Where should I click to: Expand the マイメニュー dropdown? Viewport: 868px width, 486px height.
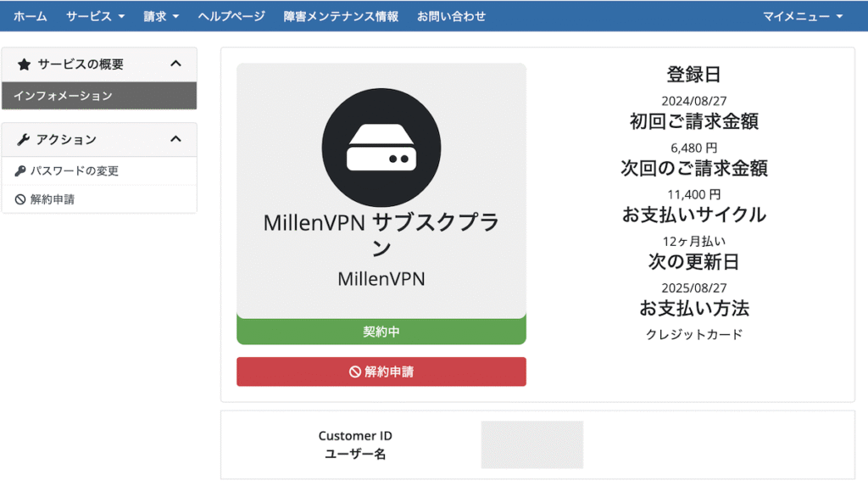[x=803, y=16]
